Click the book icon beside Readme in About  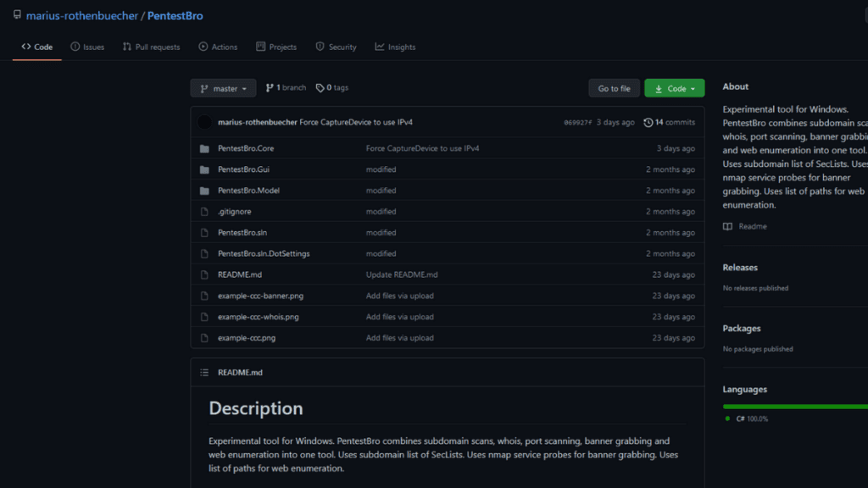(727, 226)
